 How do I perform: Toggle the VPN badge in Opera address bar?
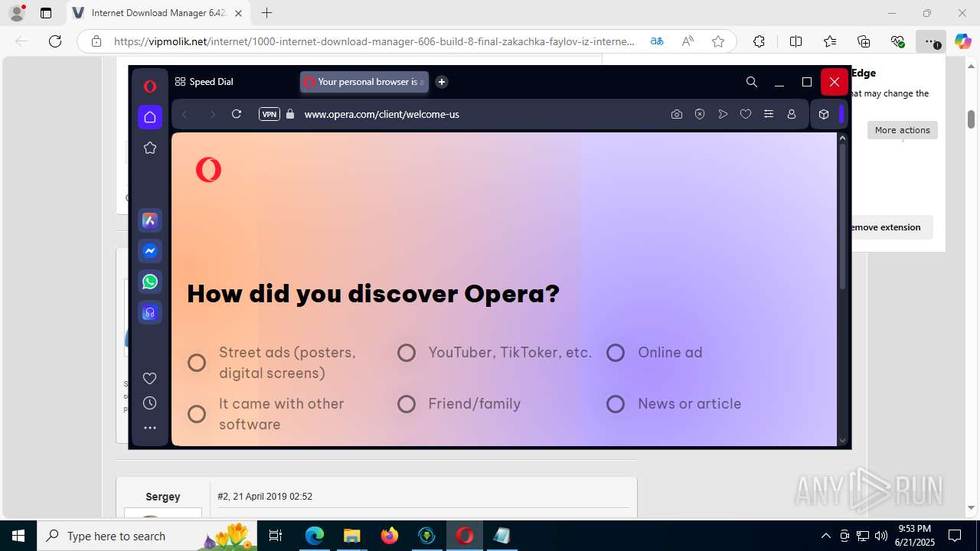pyautogui.click(x=269, y=114)
